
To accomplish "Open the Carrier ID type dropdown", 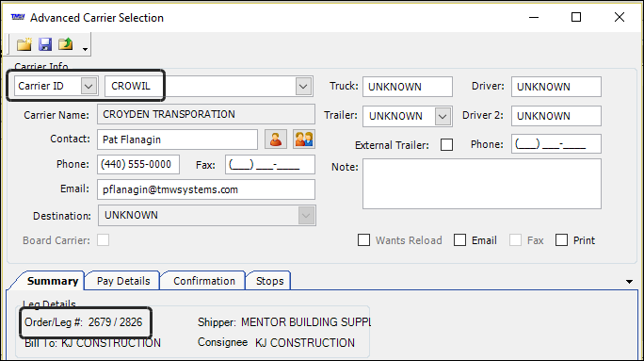I will click(x=89, y=87).
